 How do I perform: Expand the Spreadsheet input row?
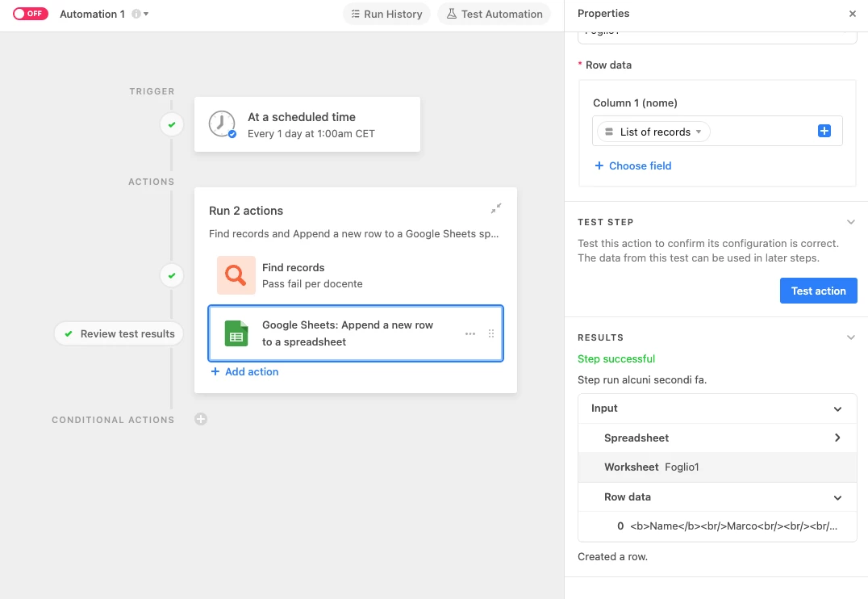837,438
